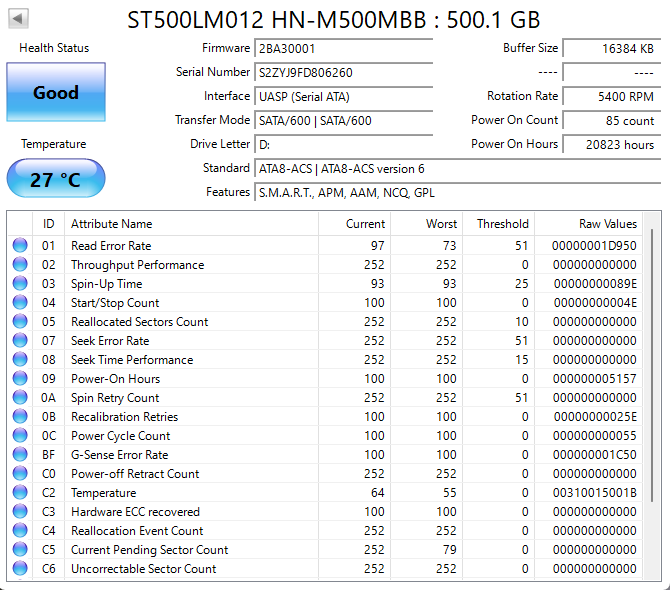Select the Serial Number field
The height and width of the screenshot is (590, 670).
344,73
